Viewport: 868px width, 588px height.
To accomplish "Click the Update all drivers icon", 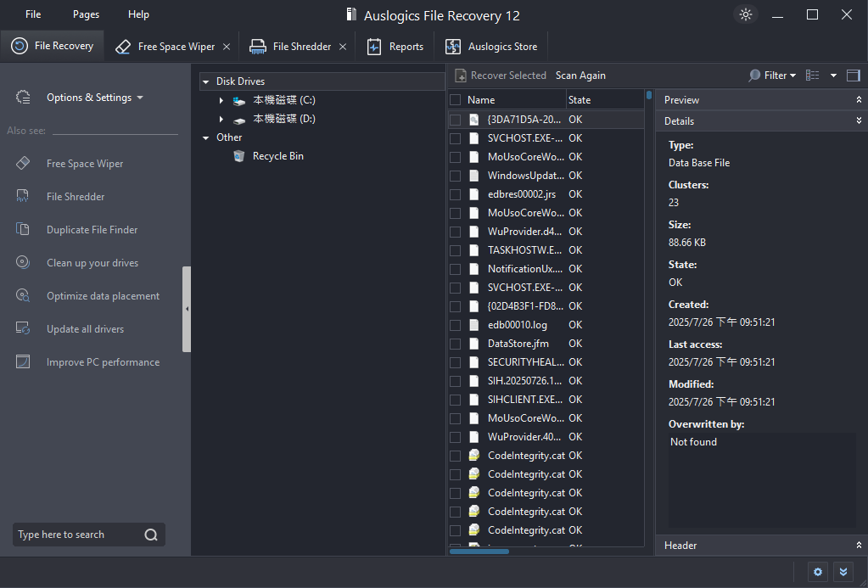I will pos(23,328).
